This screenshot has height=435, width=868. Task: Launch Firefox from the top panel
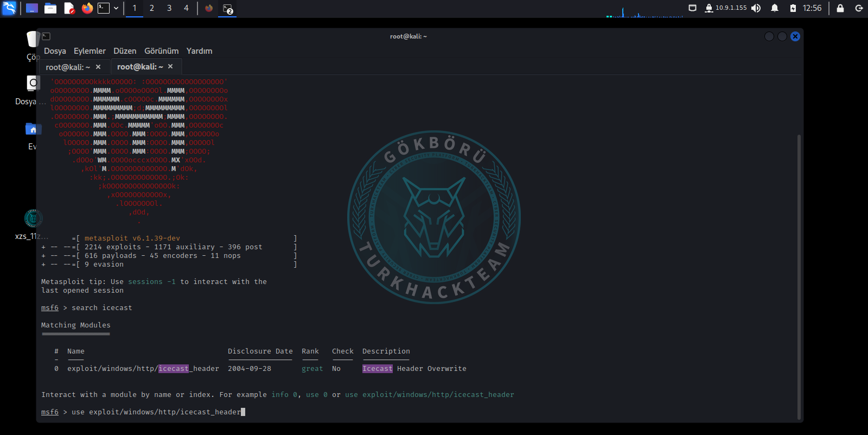click(87, 8)
